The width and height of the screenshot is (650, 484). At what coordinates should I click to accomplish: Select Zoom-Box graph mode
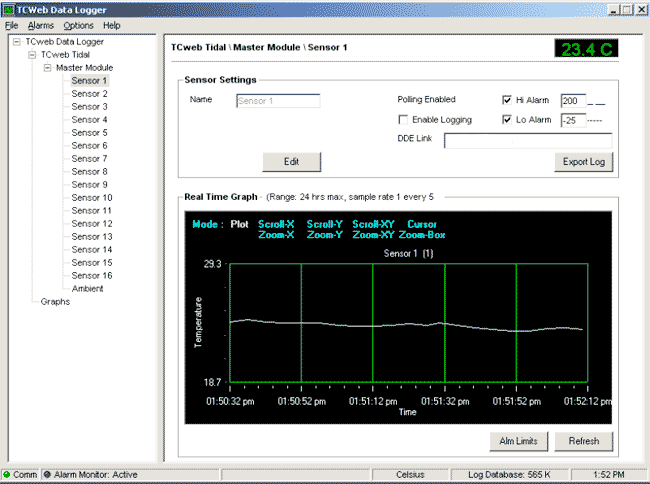pyautogui.click(x=422, y=235)
